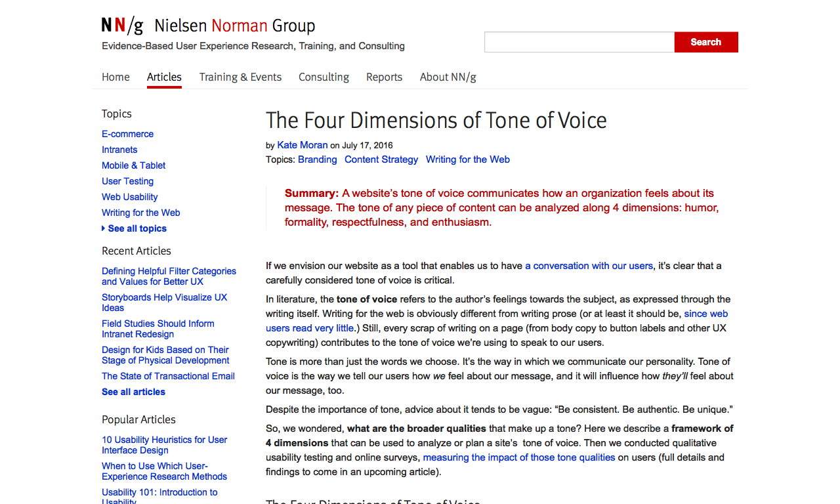Open the Content Strategy topic link
The height and width of the screenshot is (504, 840).
(x=381, y=159)
